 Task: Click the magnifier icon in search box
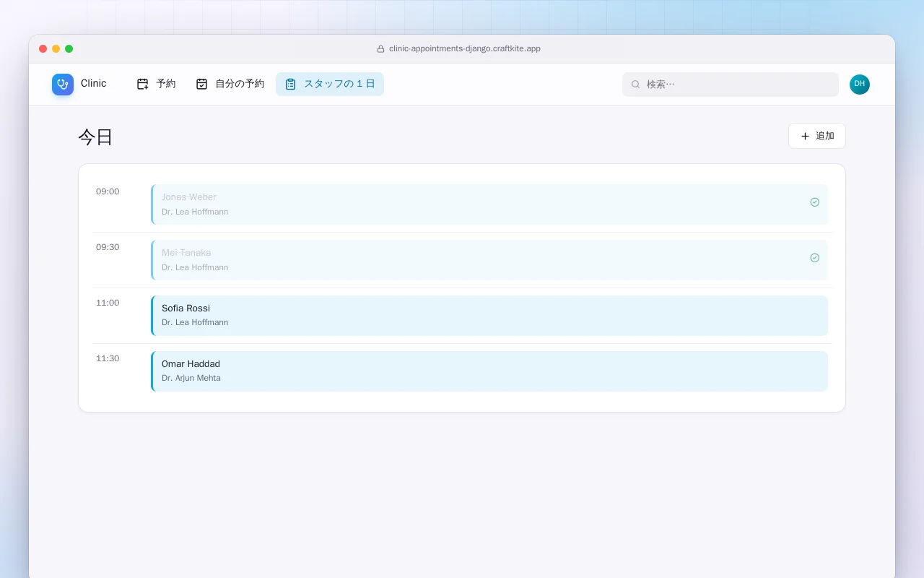coord(636,85)
